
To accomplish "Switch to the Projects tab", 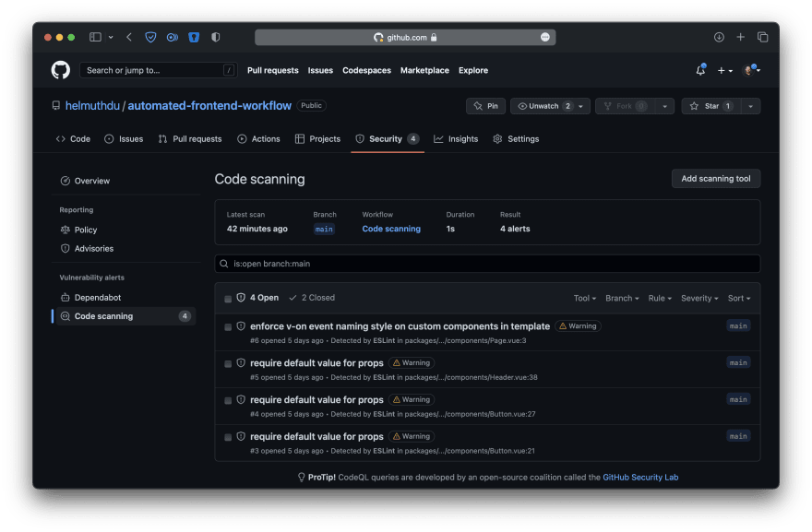I will coord(317,138).
